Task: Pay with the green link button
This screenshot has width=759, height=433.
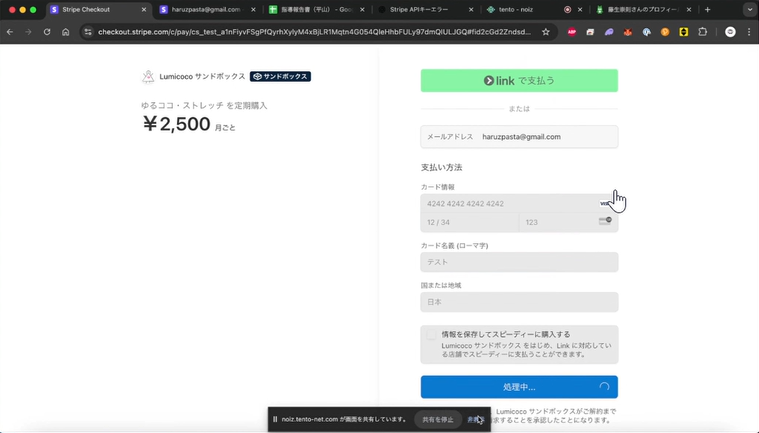Action: coord(519,80)
